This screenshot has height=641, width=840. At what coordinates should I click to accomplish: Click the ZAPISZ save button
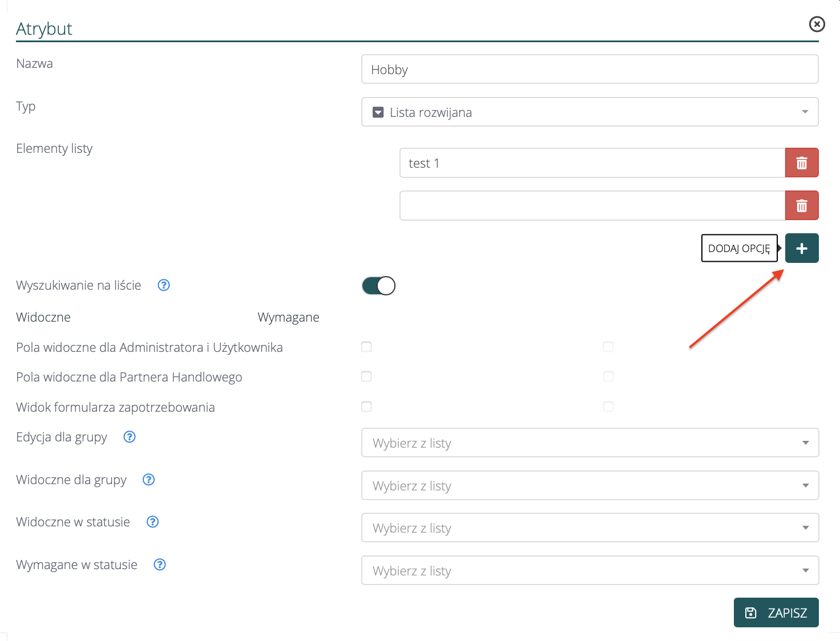tap(776, 612)
